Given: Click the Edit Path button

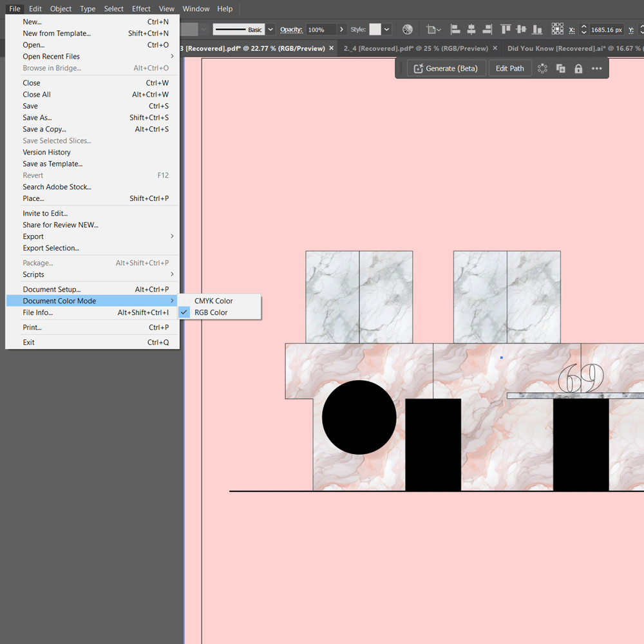Looking at the screenshot, I should pyautogui.click(x=510, y=68).
